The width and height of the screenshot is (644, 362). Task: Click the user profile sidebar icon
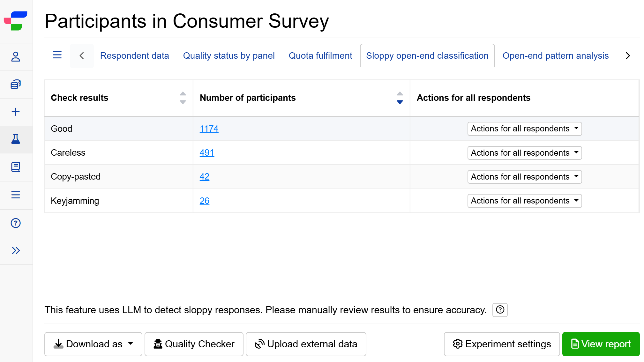pyautogui.click(x=16, y=57)
